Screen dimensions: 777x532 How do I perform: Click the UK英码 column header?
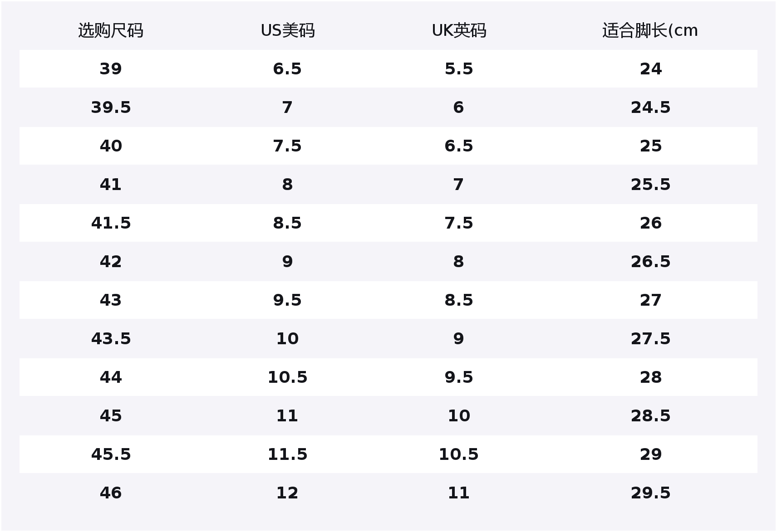(459, 30)
